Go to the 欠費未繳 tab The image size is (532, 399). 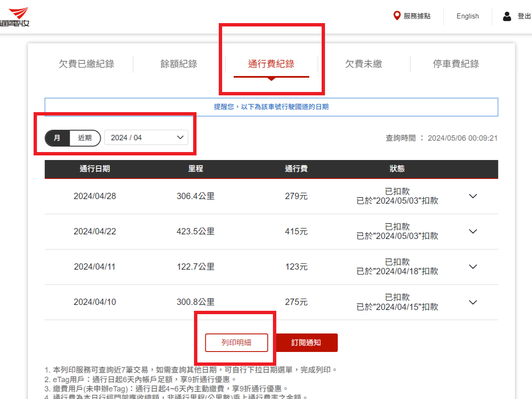coord(364,64)
